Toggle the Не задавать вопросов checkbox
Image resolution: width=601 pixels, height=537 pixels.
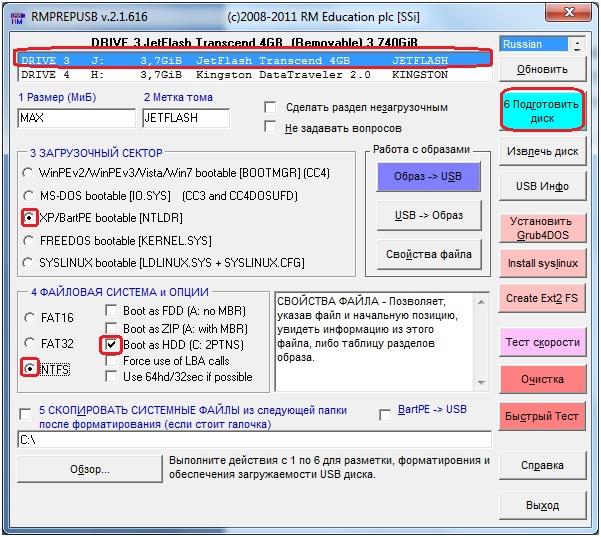tap(270, 127)
